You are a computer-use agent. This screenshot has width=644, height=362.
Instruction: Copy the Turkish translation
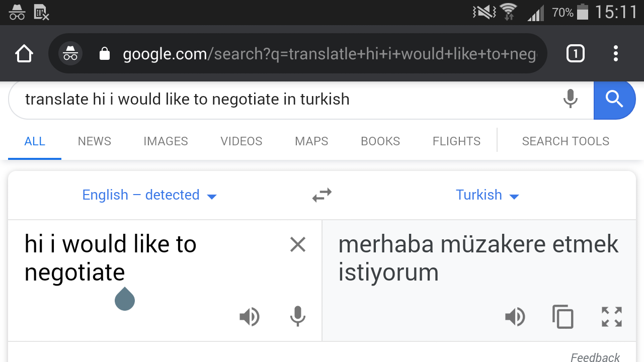pyautogui.click(x=563, y=317)
